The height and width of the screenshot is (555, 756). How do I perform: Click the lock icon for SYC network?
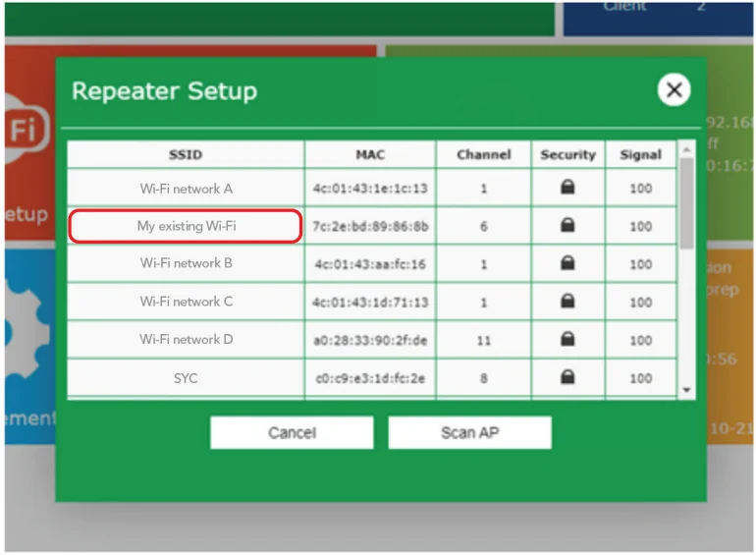[567, 376]
